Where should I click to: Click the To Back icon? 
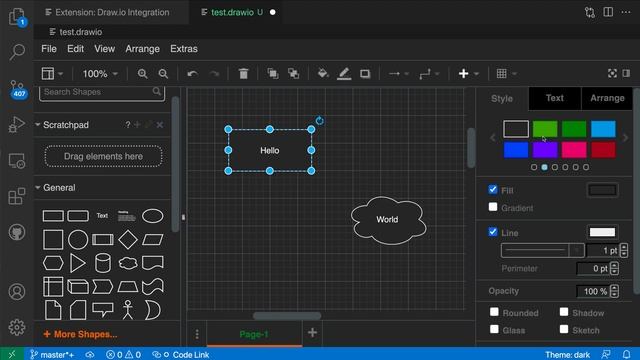[293, 74]
